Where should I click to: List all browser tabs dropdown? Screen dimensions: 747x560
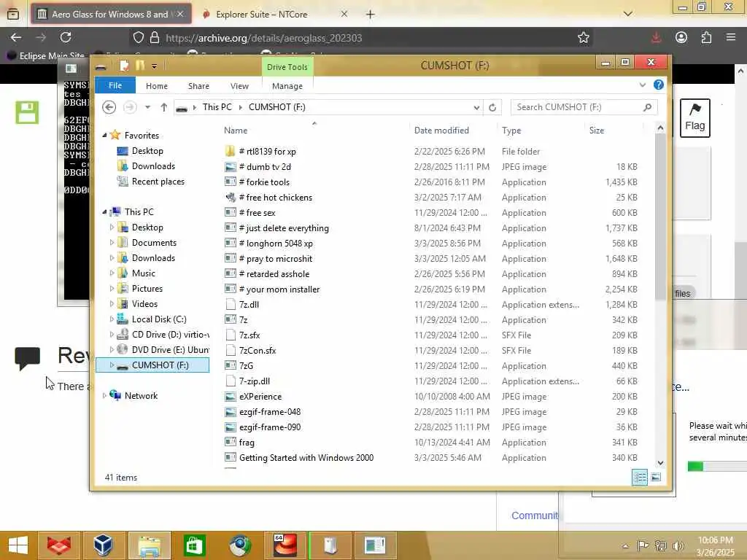click(x=628, y=15)
